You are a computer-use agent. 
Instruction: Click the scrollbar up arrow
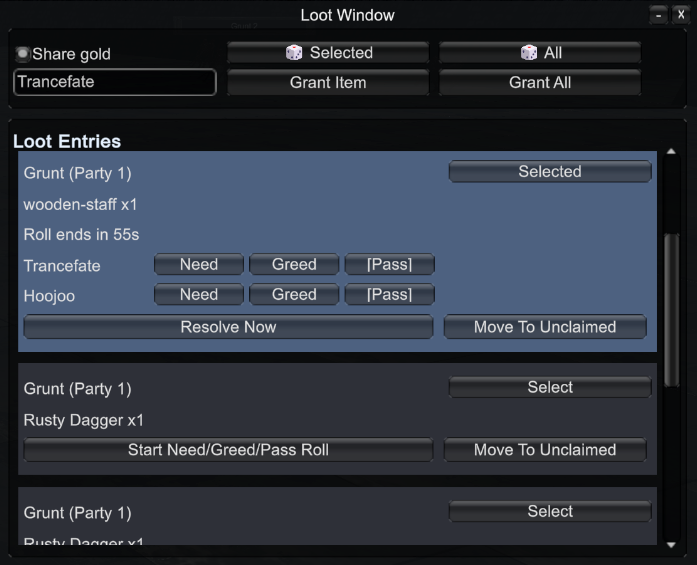[671, 152]
